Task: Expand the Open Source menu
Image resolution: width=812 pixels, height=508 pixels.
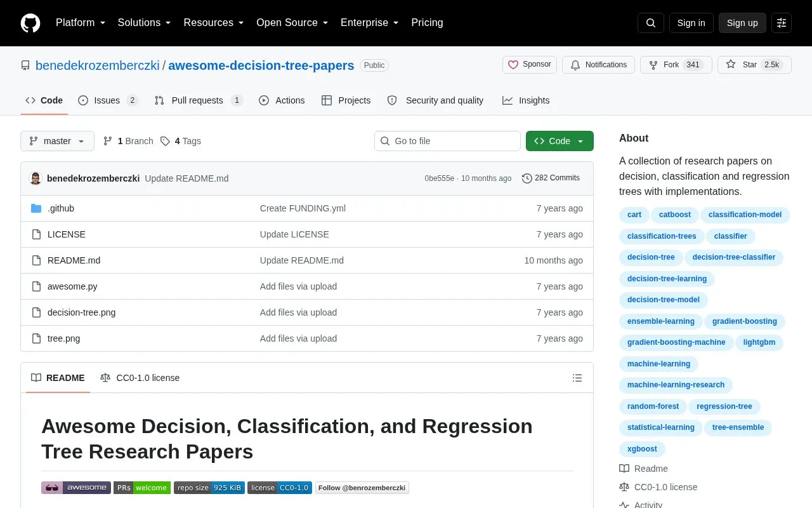Action: pos(292,23)
